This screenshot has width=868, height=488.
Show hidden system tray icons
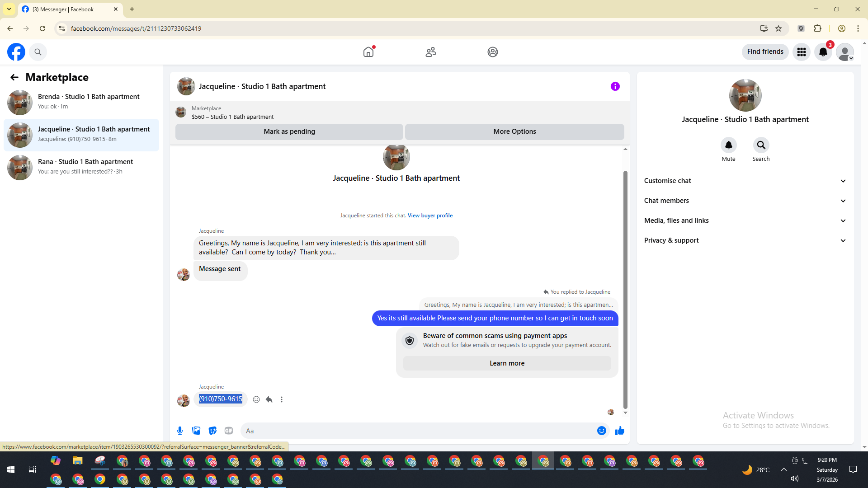pos(784,470)
